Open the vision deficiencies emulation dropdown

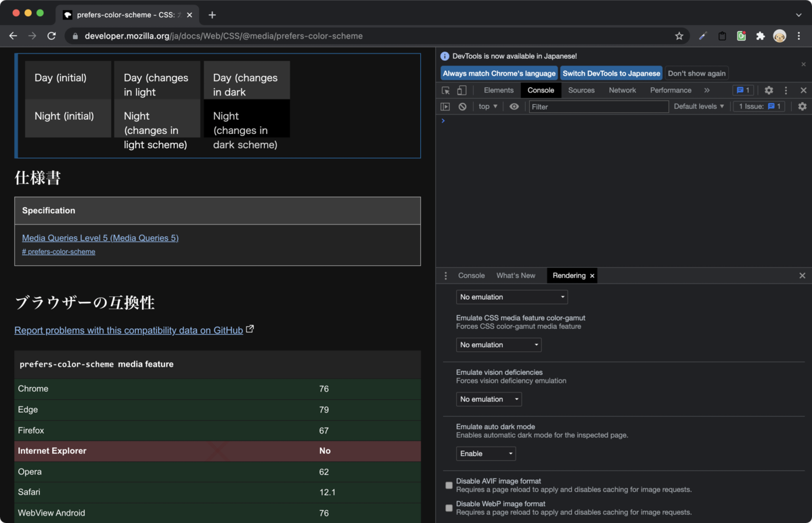pos(489,399)
